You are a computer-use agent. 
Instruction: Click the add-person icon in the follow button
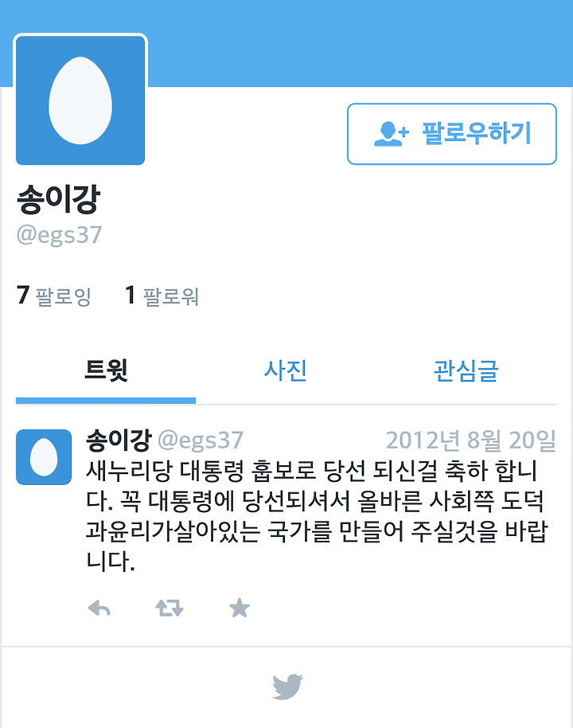coord(391,134)
